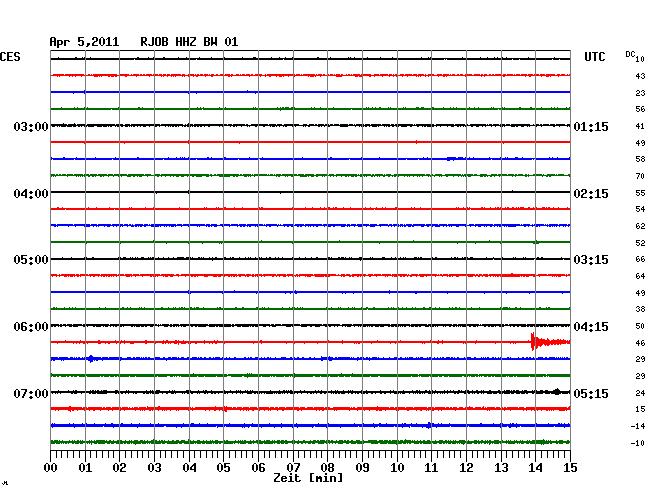The width and height of the screenshot is (650, 494).
Task: Click the DC offset value "24"
Action: pos(640,393)
